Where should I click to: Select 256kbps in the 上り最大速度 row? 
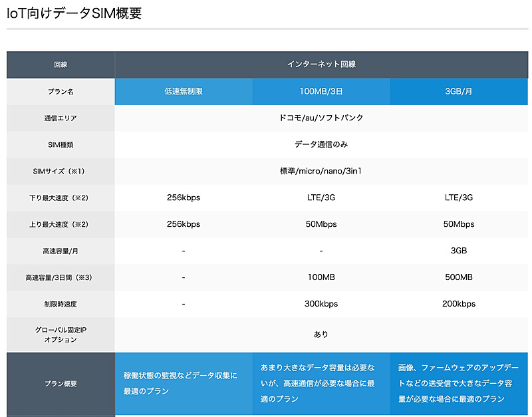(184, 224)
